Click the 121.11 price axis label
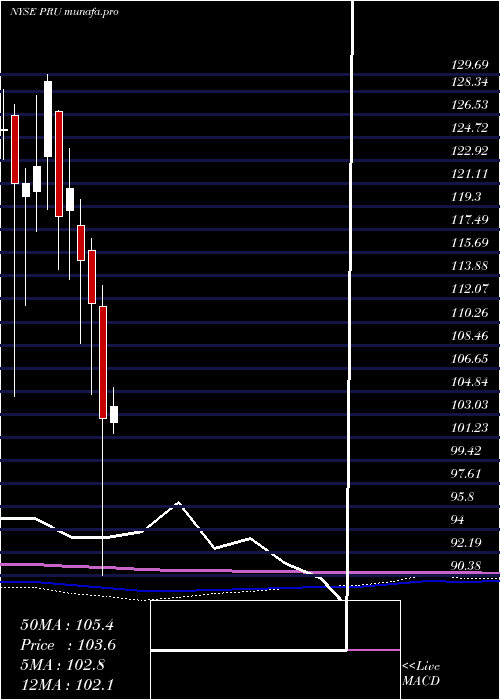 [x=470, y=175]
